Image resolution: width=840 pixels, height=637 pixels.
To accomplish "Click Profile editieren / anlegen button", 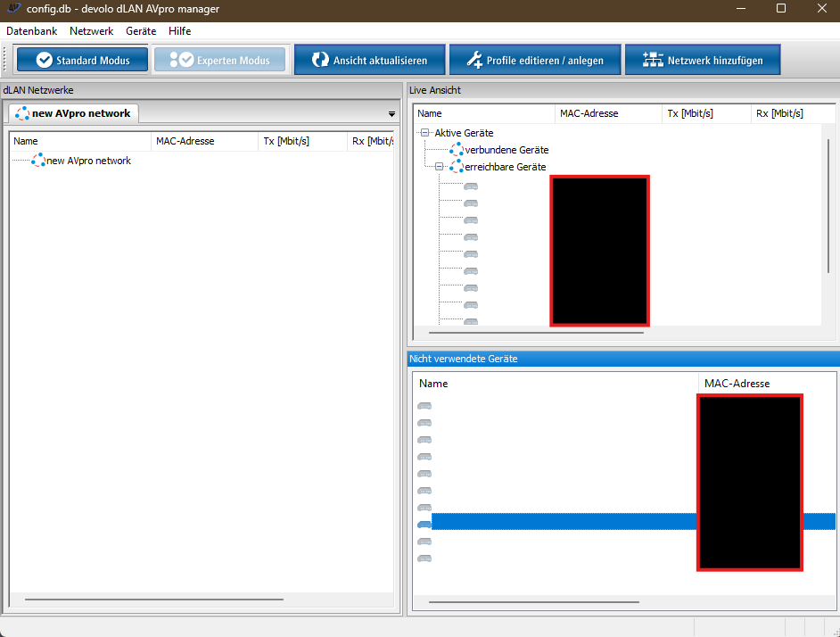I will 535,60.
